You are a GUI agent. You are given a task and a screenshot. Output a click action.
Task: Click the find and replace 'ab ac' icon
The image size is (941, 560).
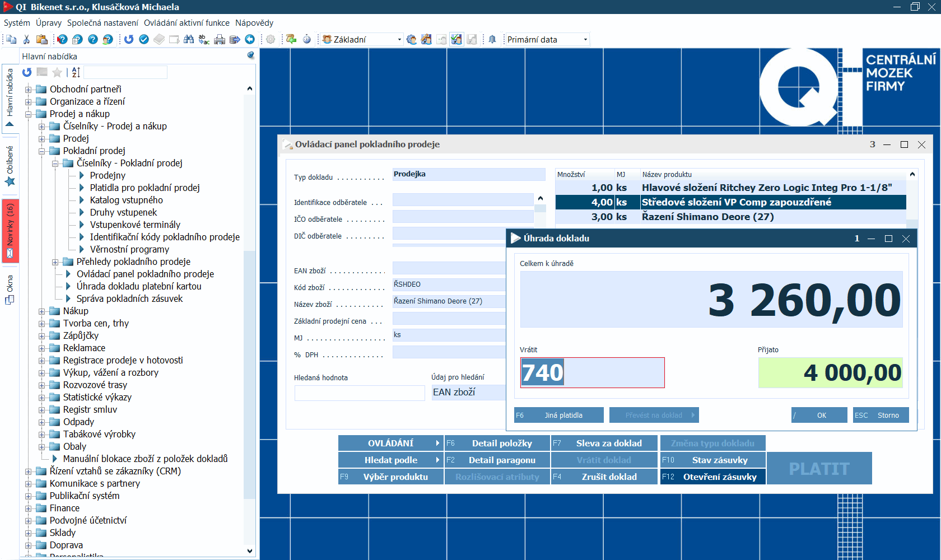tap(204, 39)
